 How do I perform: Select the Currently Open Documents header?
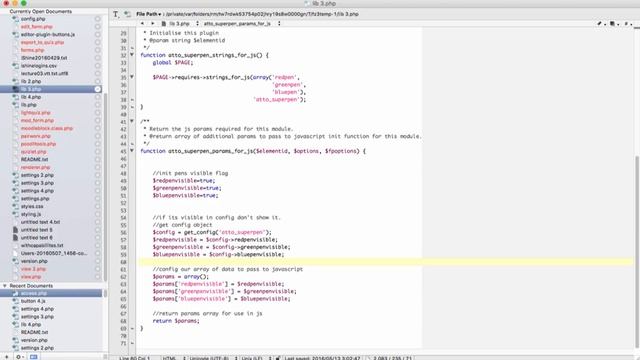click(40, 11)
